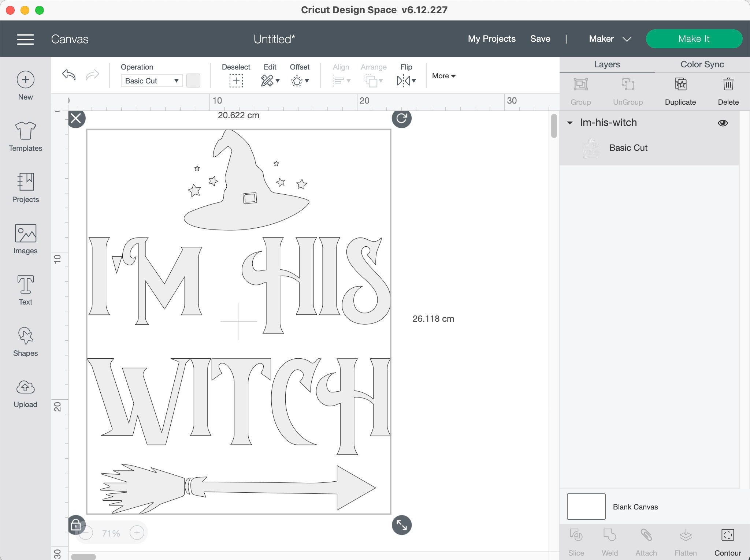Click the operation color swatch
The height and width of the screenshot is (560, 750).
pos(193,81)
